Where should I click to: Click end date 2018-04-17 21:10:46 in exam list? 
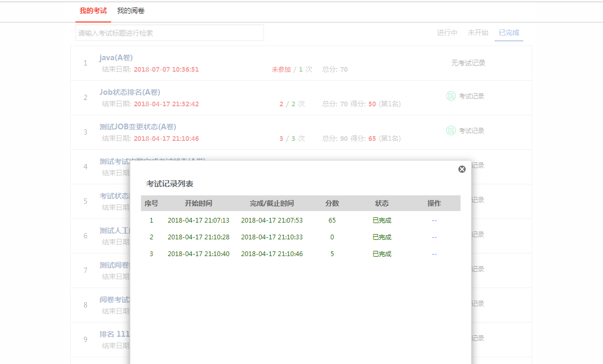coord(166,139)
